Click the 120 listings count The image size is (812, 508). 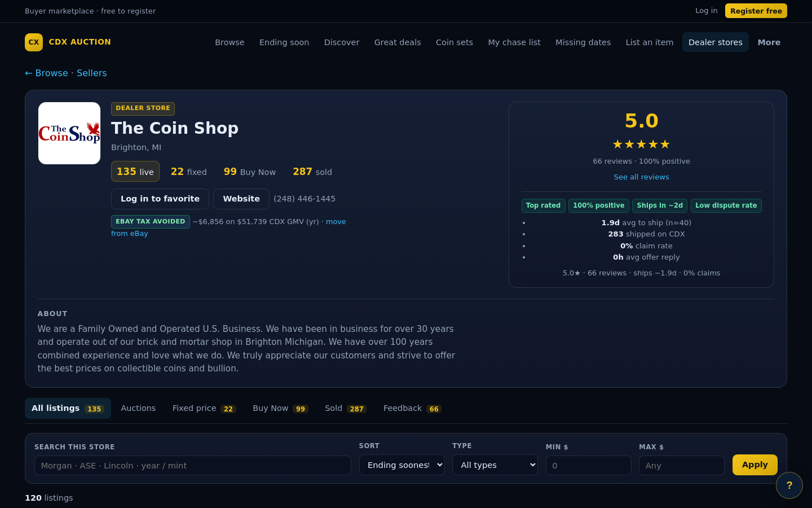point(49,498)
